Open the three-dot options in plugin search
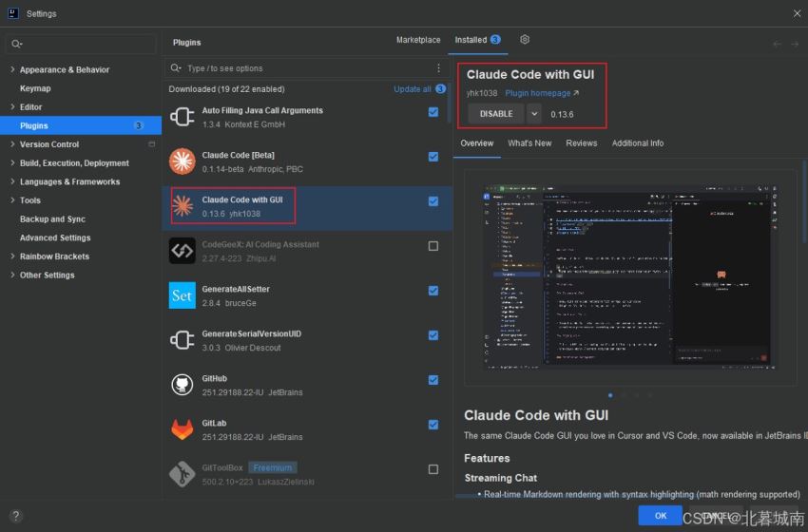The image size is (808, 532). (438, 68)
